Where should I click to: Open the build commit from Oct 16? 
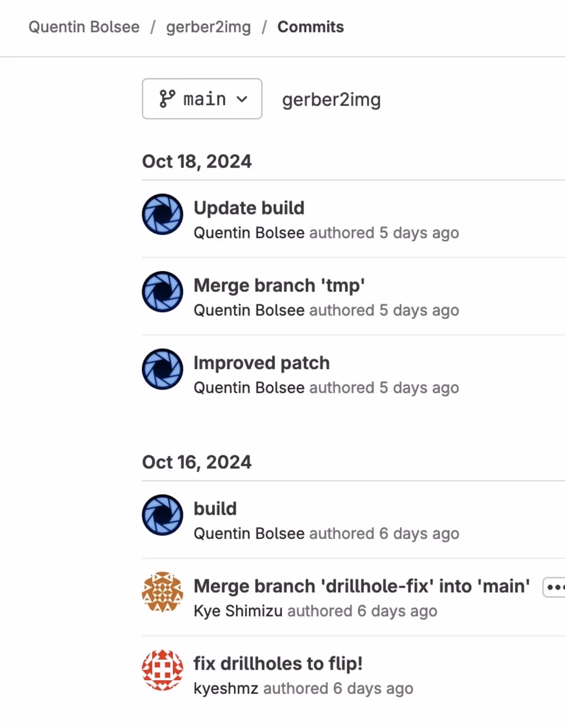pyautogui.click(x=215, y=509)
